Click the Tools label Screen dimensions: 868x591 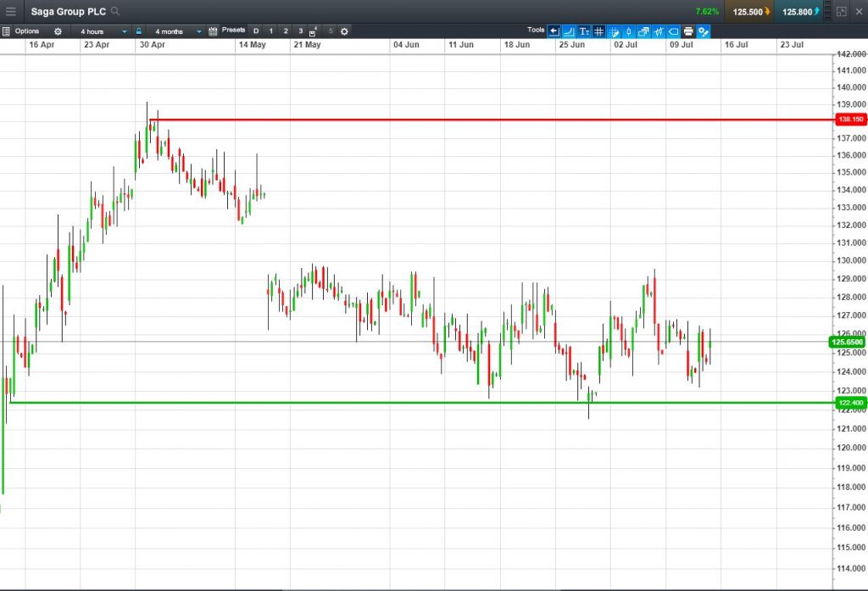536,30
